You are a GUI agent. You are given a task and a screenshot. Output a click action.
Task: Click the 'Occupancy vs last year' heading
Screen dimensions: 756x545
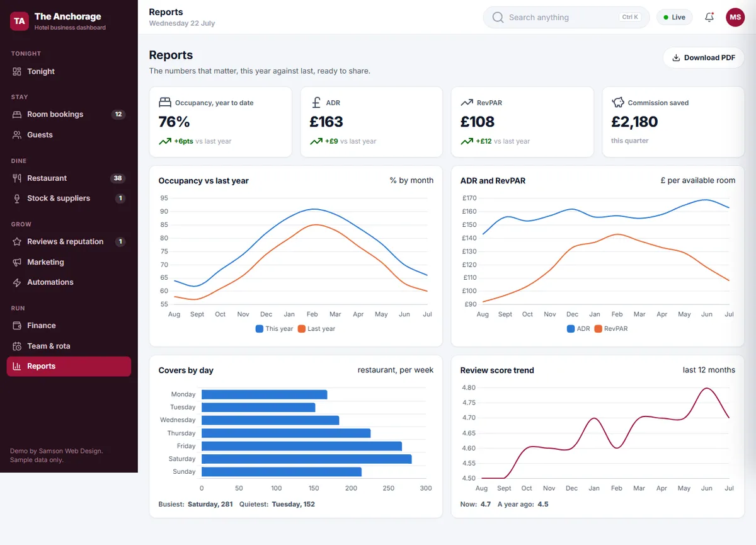203,181
